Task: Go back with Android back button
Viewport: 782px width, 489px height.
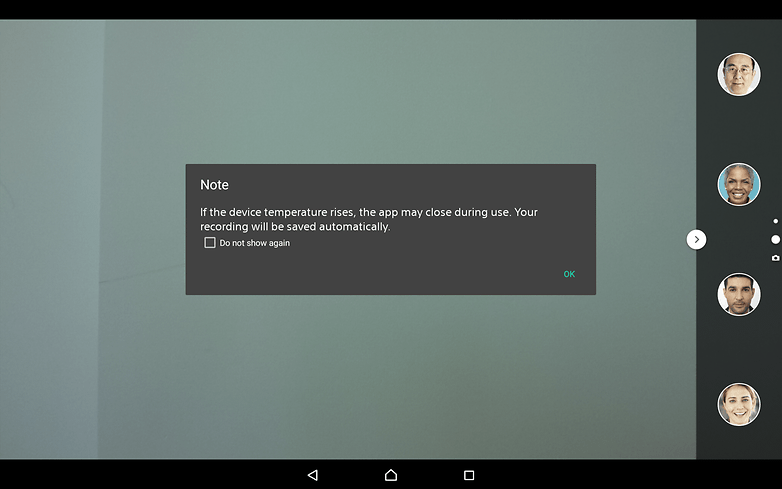Action: tap(313, 475)
